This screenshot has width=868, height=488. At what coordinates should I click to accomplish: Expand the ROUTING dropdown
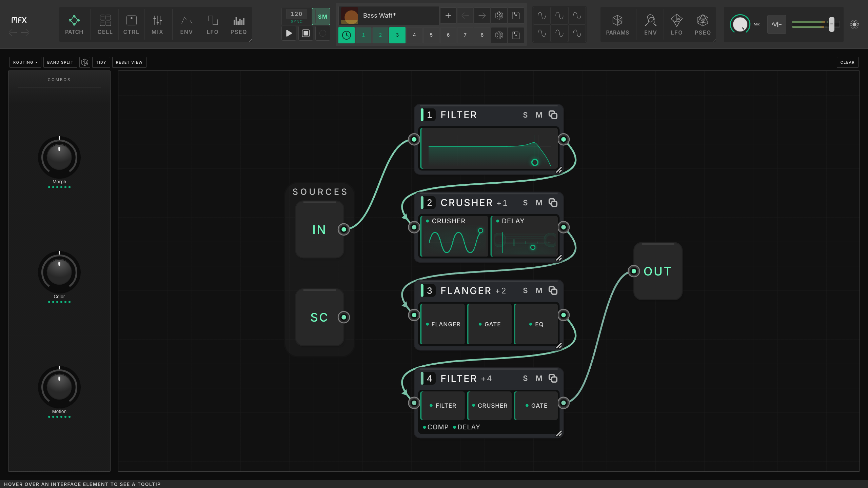coord(25,62)
